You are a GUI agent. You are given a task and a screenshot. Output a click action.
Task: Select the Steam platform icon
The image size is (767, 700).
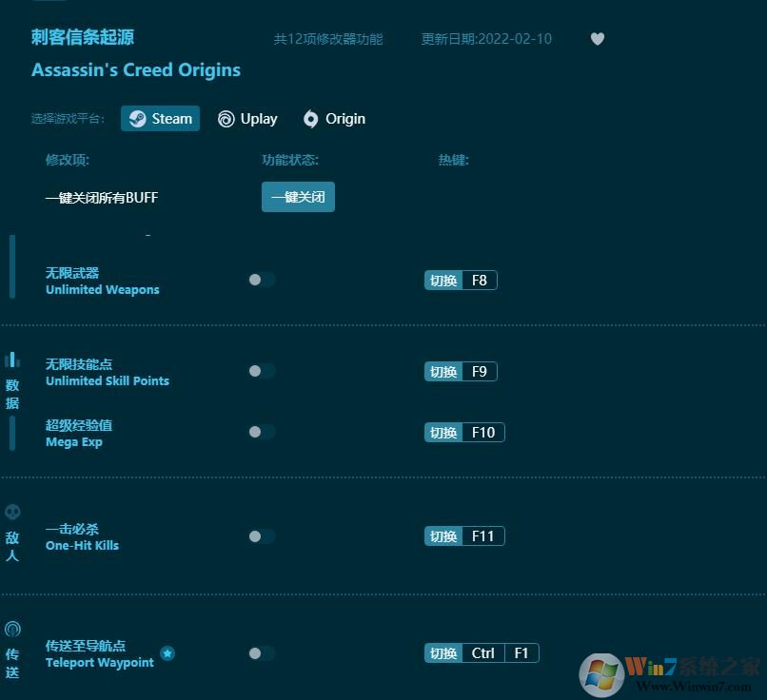click(x=134, y=118)
